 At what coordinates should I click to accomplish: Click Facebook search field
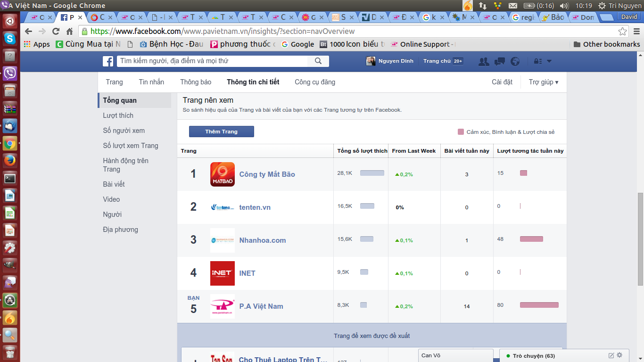point(213,61)
